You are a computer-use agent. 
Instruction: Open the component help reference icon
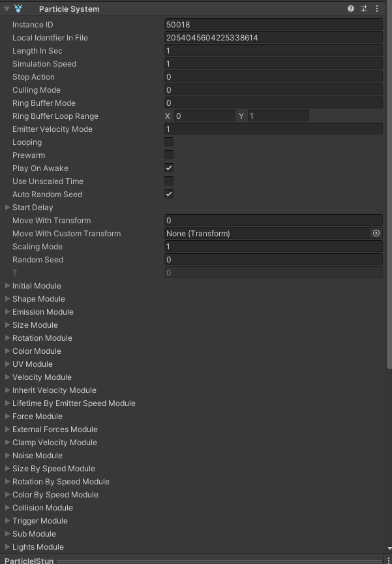351,8
